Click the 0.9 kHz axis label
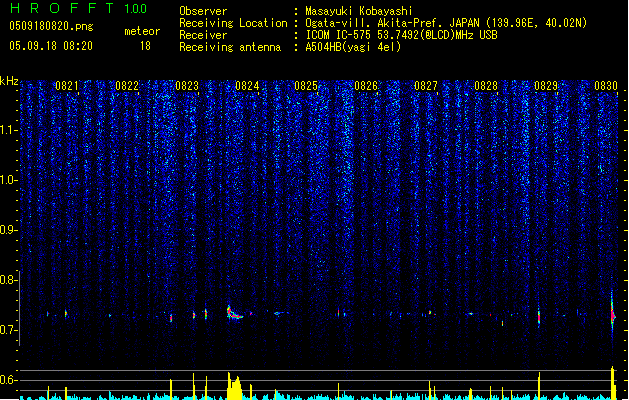Image resolution: width=629 pixels, height=400 pixels. 9,230
